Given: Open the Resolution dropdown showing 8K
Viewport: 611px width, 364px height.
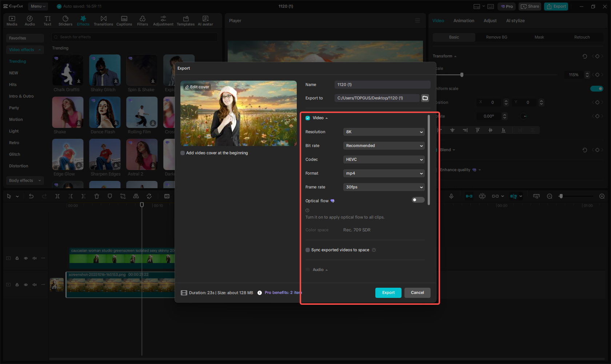Looking at the screenshot, I should 384,132.
